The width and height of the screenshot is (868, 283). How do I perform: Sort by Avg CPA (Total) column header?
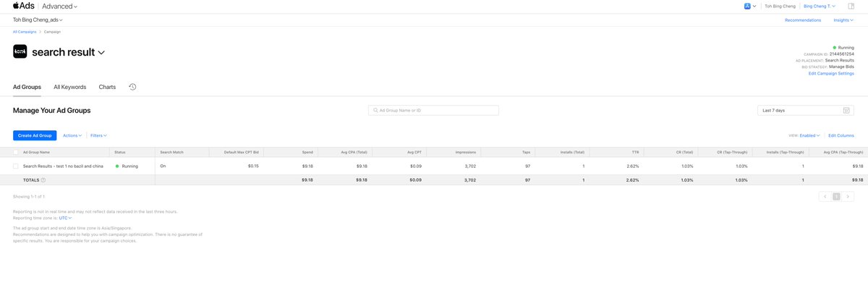(354, 153)
